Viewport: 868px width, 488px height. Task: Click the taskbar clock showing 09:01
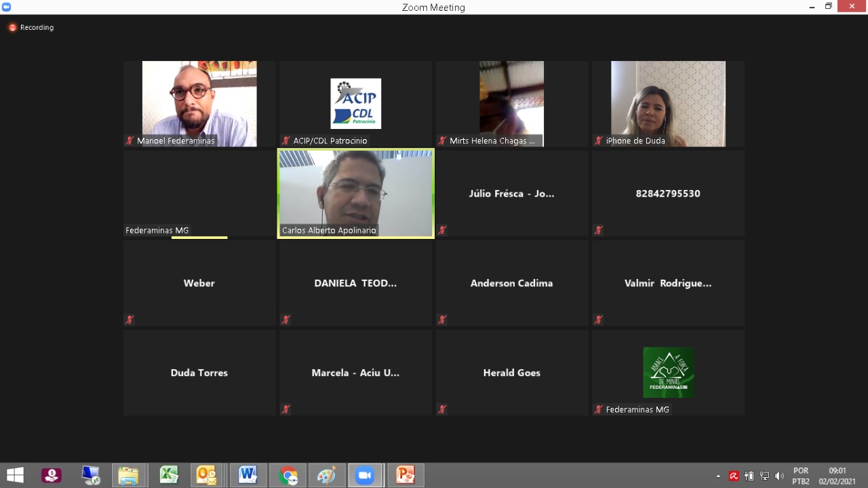[837, 476]
